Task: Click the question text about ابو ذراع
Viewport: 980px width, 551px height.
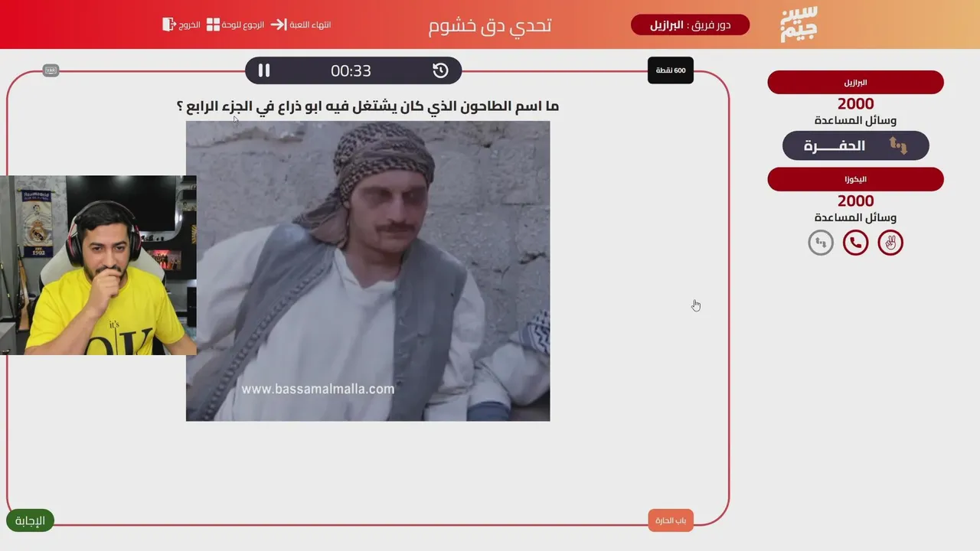Action: 367,106
